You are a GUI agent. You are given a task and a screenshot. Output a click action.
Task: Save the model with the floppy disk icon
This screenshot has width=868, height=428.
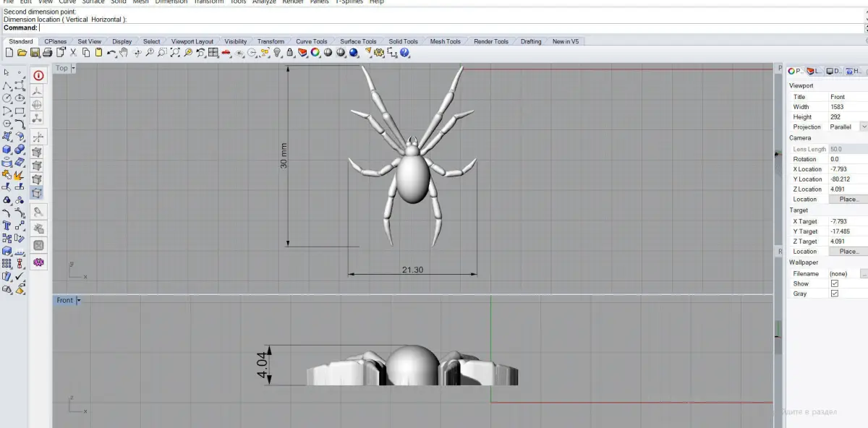click(x=35, y=53)
